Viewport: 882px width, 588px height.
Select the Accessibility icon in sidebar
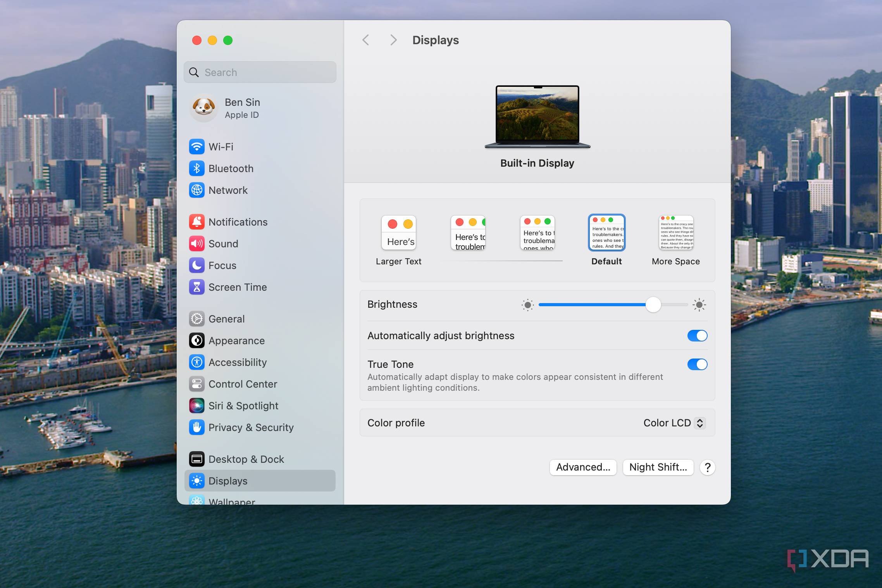tap(196, 362)
